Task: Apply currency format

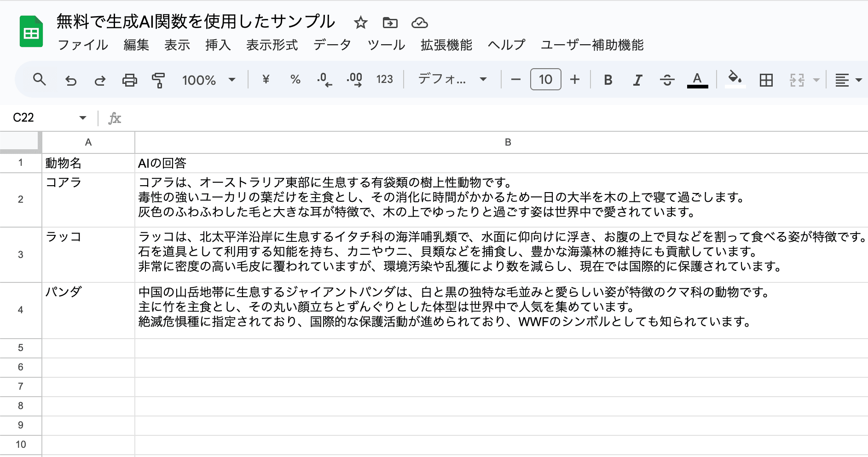Action: click(265, 79)
